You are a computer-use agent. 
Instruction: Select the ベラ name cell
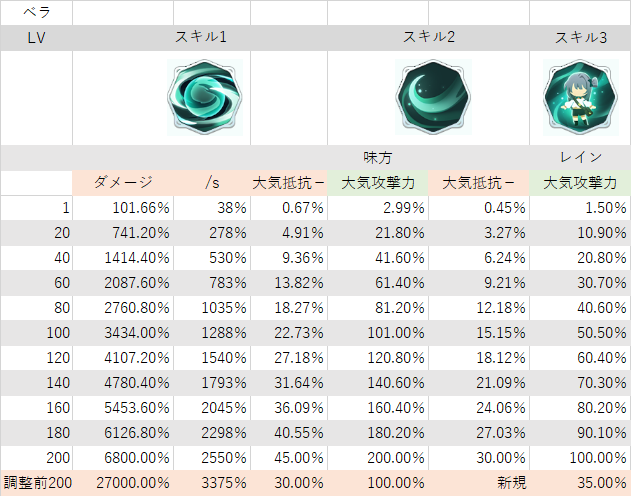[x=37, y=12]
